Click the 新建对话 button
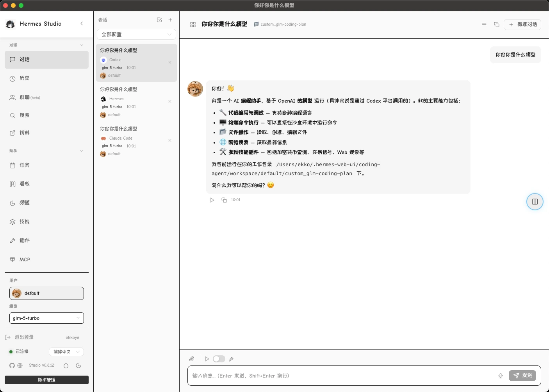The image size is (549, 392). click(522, 25)
